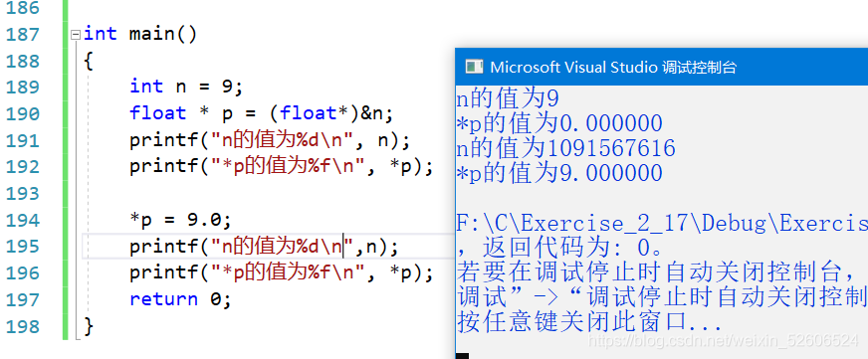The width and height of the screenshot is (868, 359).
Task: Click the first printf n statement on line 191
Action: click(x=270, y=140)
